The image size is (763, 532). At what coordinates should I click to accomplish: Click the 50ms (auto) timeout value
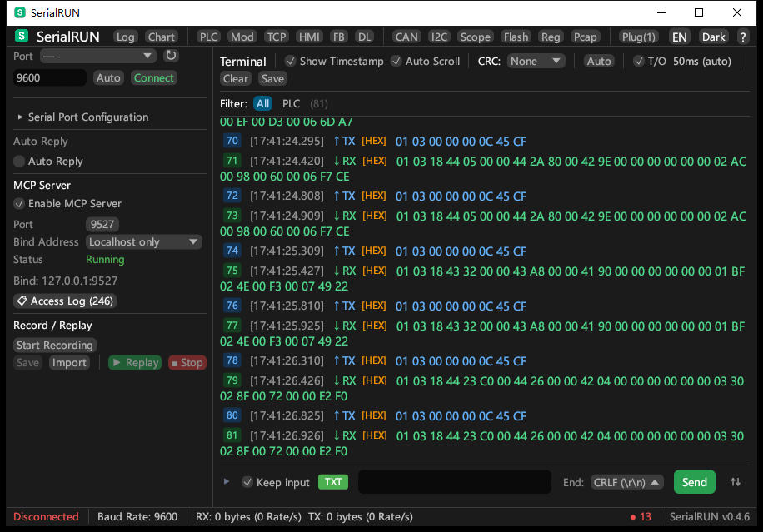(701, 61)
